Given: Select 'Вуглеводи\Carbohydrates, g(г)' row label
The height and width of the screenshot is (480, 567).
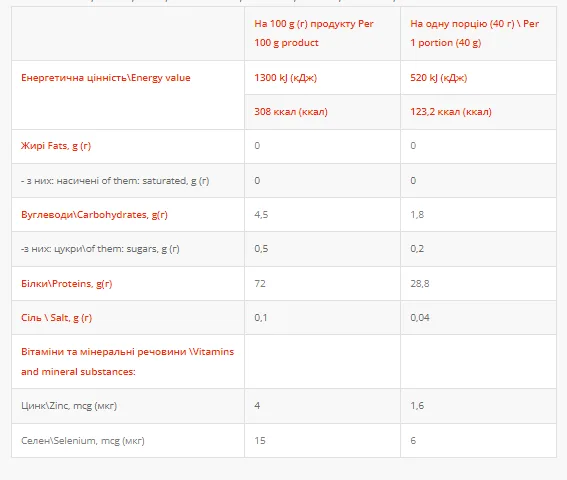Looking at the screenshot, I should coord(94,215).
